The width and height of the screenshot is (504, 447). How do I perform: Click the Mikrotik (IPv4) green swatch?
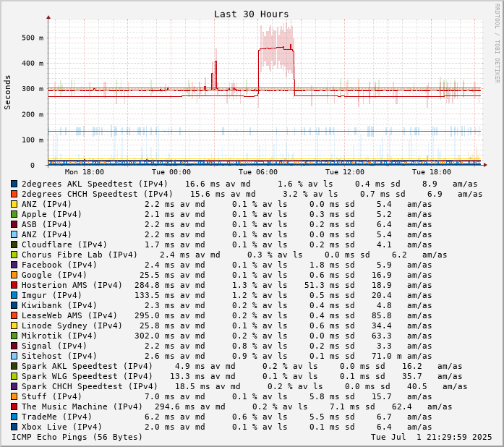point(14,336)
